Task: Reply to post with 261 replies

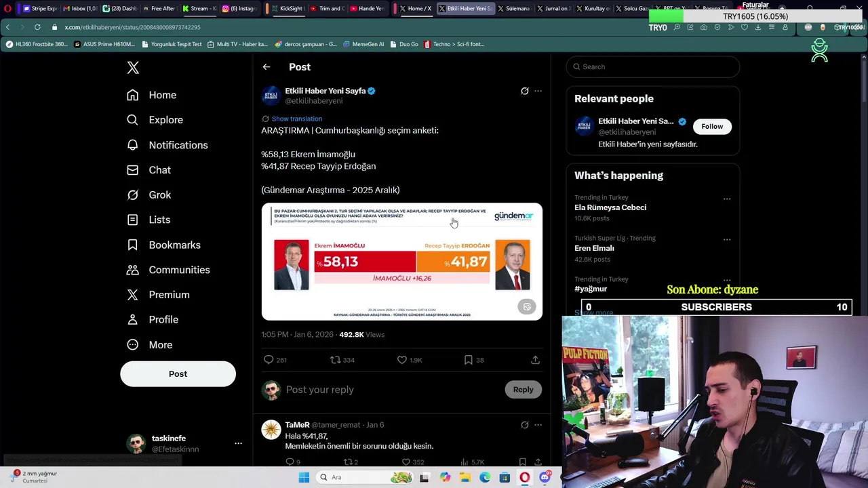Action: click(275, 360)
